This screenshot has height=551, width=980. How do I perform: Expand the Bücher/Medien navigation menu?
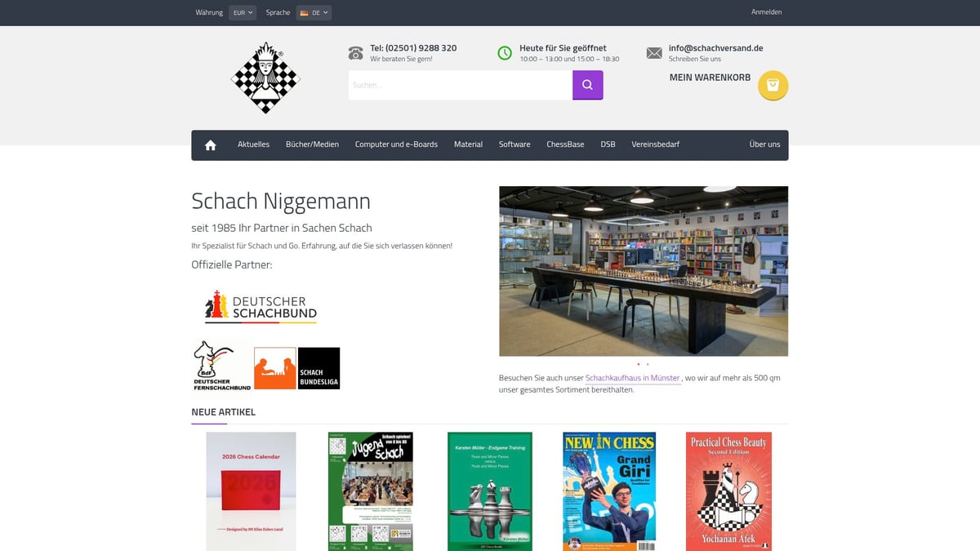coord(313,144)
